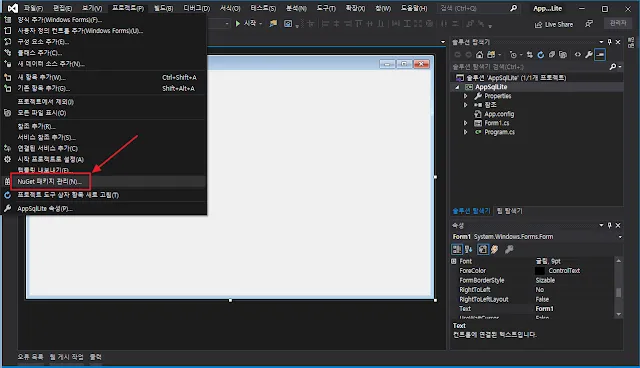The height and width of the screenshot is (368, 640).
Task: Choose AppSqlLite properties menu entry
Action: 45,208
